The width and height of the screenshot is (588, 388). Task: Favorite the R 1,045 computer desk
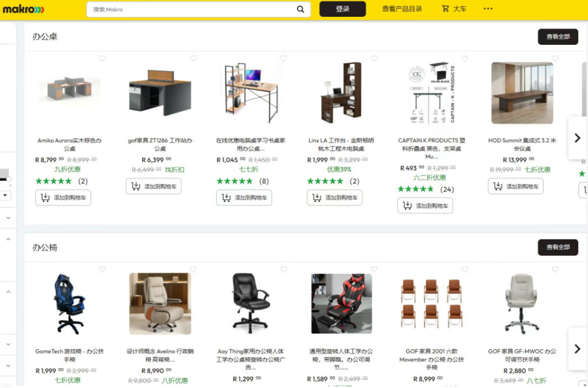pyautogui.click(x=284, y=58)
